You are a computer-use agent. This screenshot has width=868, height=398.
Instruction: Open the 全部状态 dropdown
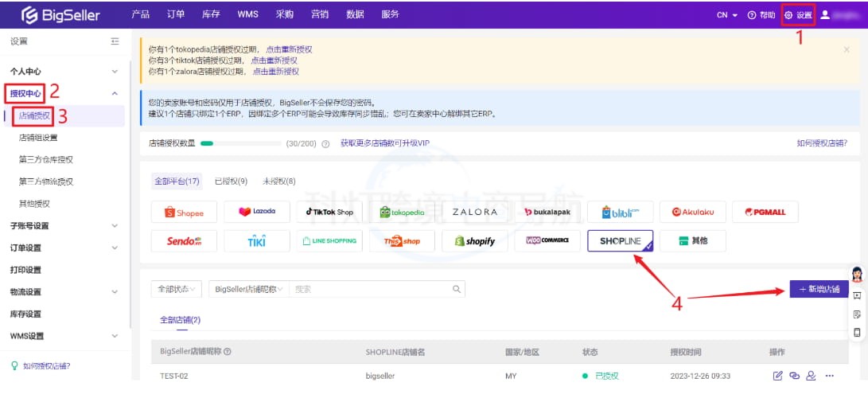coord(176,289)
